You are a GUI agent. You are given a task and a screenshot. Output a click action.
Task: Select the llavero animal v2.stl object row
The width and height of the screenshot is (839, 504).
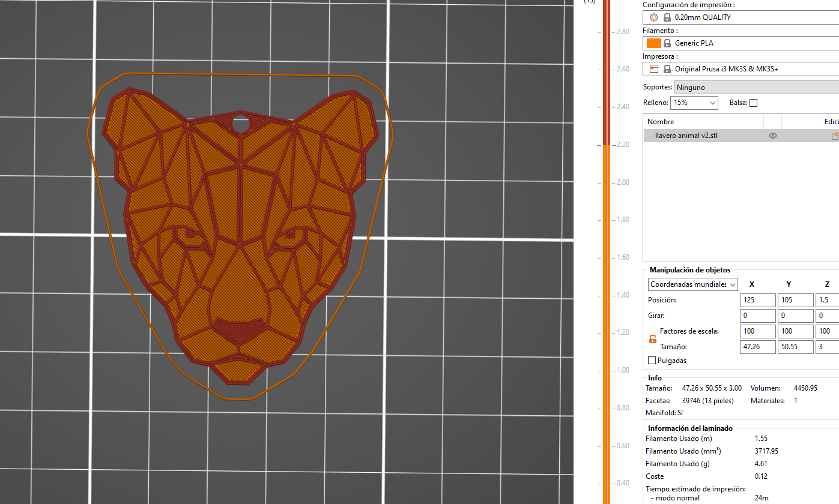coord(741,136)
